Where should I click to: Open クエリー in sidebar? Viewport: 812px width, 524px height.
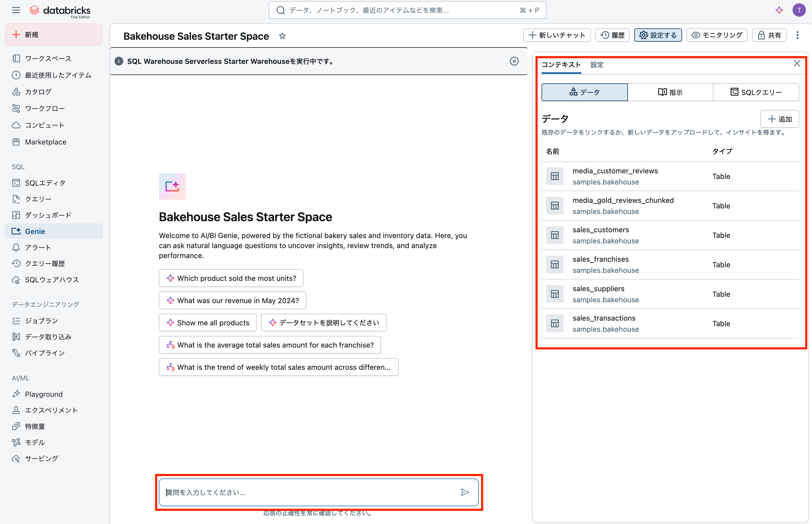[54, 199]
